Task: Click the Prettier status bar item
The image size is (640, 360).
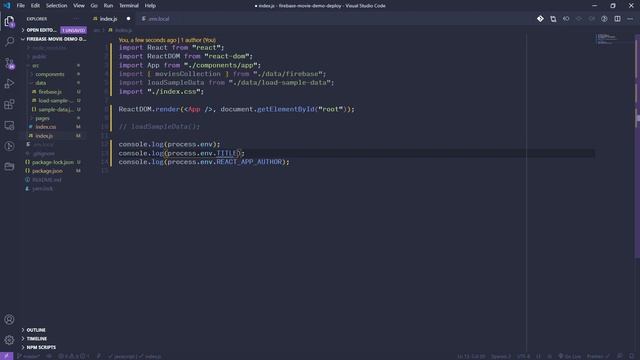Action: (x=598, y=356)
